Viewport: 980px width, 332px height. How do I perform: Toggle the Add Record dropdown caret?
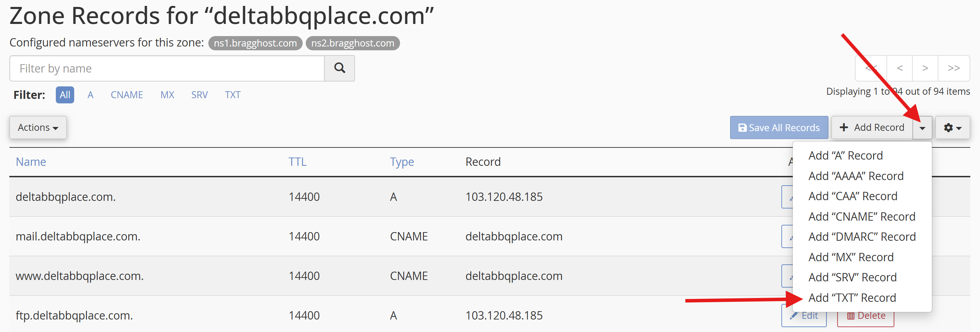pos(922,128)
